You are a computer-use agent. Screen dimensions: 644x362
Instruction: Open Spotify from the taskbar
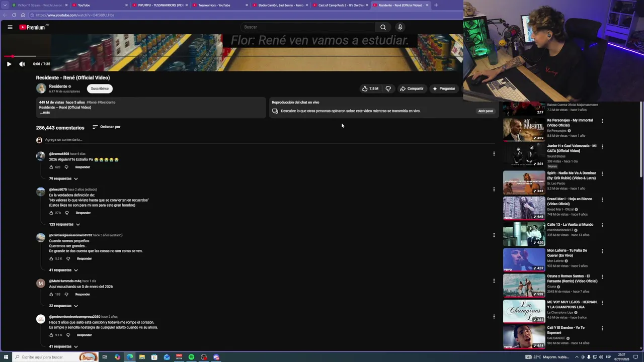pyautogui.click(x=191, y=357)
